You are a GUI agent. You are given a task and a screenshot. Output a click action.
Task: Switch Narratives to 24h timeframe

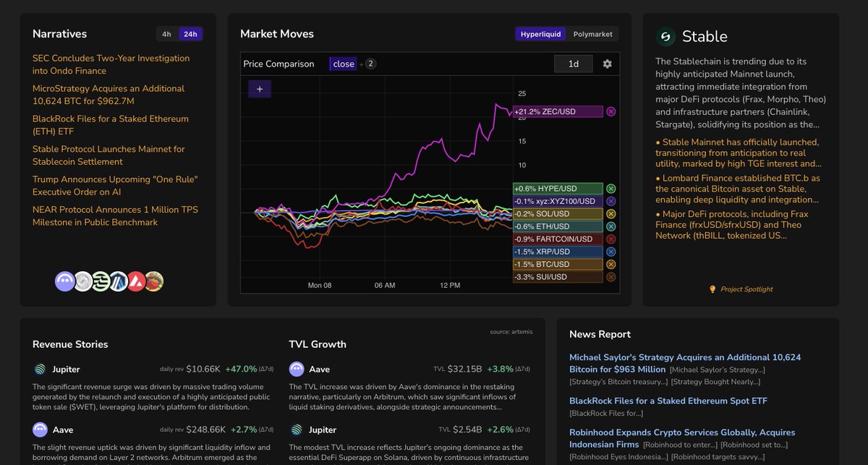190,34
